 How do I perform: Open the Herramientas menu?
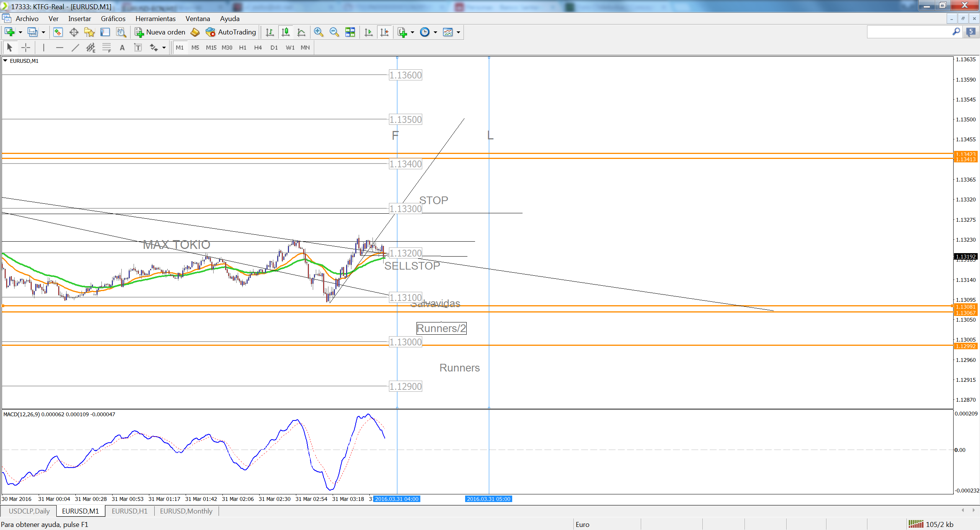(x=155, y=18)
